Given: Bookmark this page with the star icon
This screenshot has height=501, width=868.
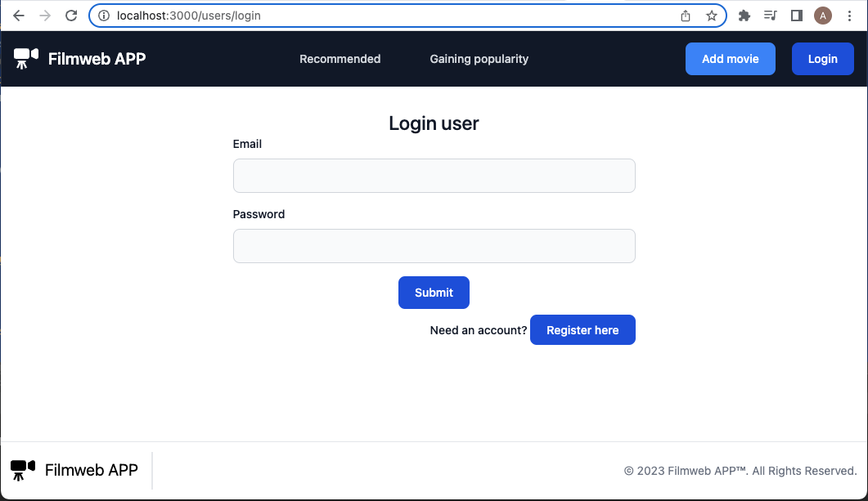Looking at the screenshot, I should click(x=712, y=16).
